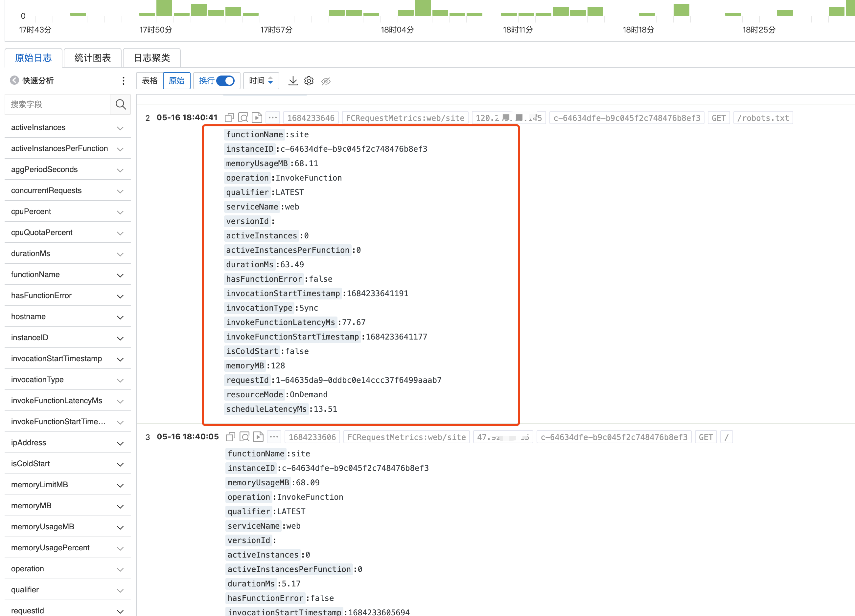Expand the activeInstances field
This screenshot has height=616, width=855.
click(x=120, y=128)
